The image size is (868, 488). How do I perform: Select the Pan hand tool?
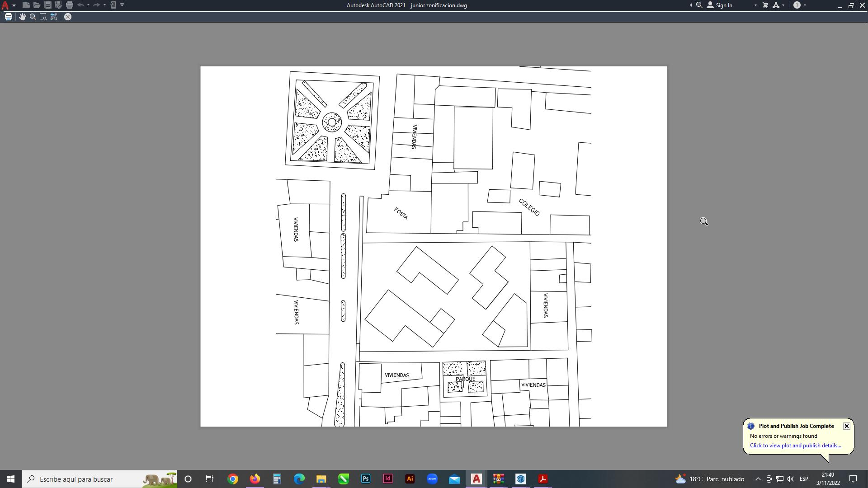pos(23,17)
